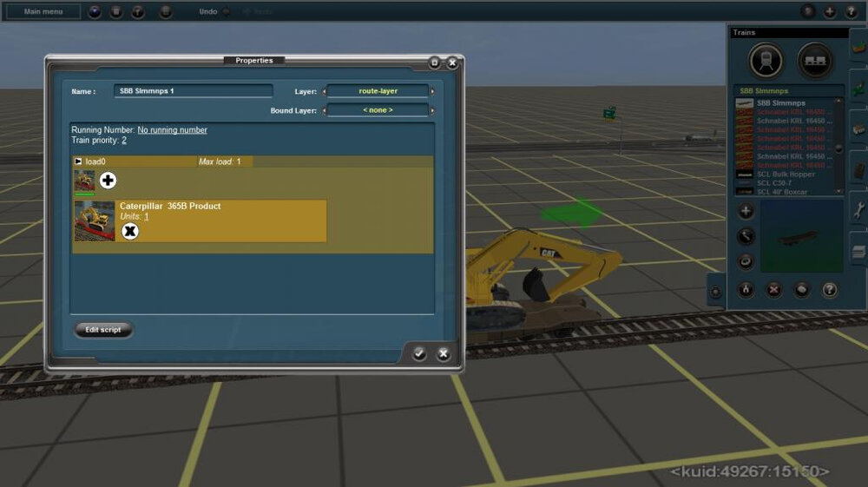The height and width of the screenshot is (487, 868).
Task: Confirm Properties with the checkmark button
Action: [x=419, y=353]
